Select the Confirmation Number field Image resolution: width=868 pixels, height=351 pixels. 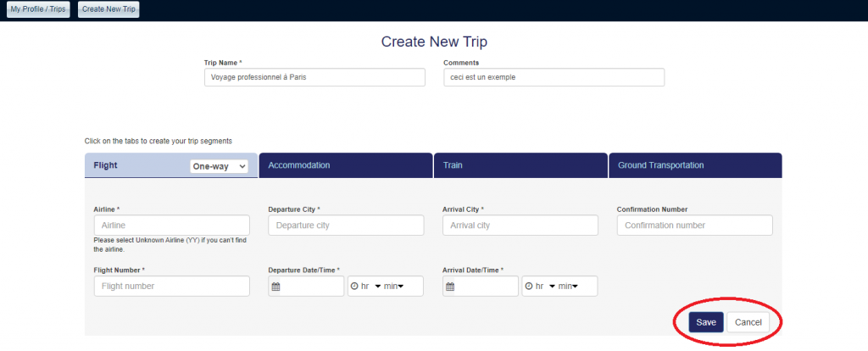coord(694,226)
